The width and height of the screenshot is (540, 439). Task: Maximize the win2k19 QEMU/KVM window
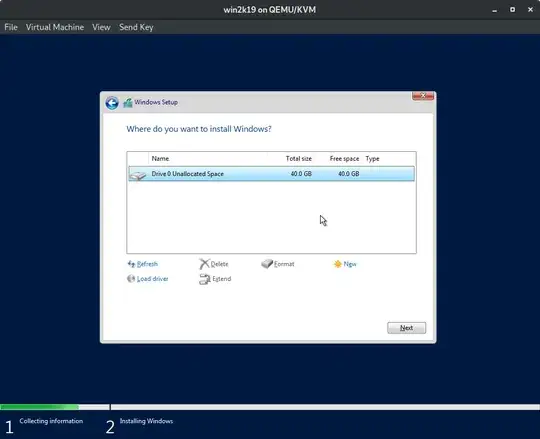click(512, 10)
